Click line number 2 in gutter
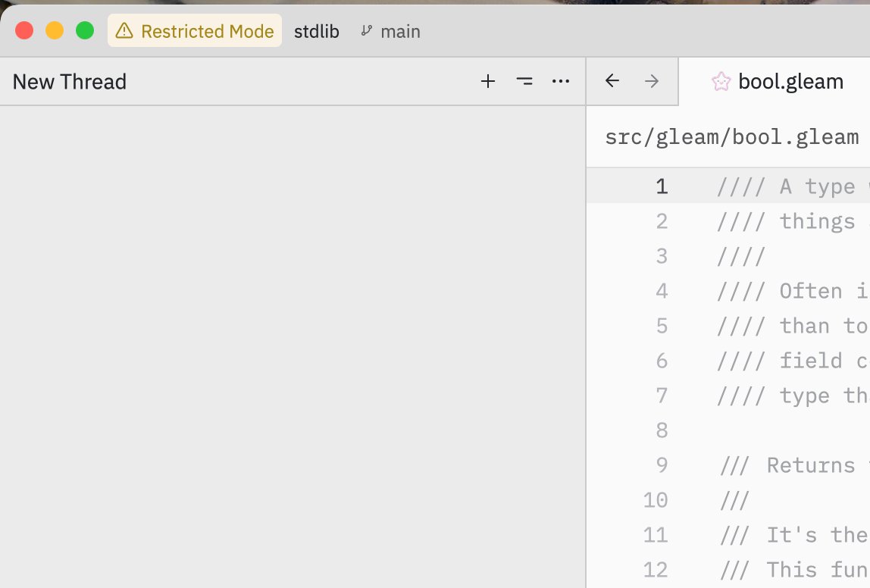The width and height of the screenshot is (870, 588). [662, 221]
